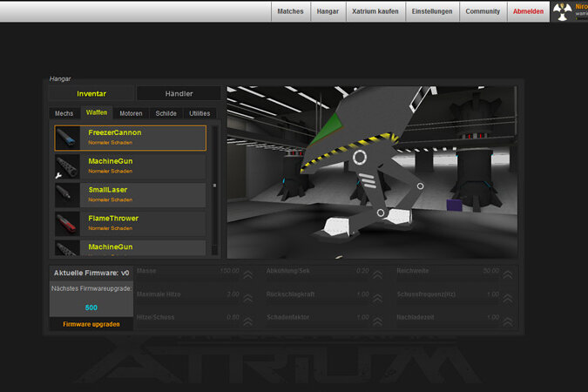The height and width of the screenshot is (392, 588).
Task: Upgrade Reichweite with its arrow
Action: 508,274
